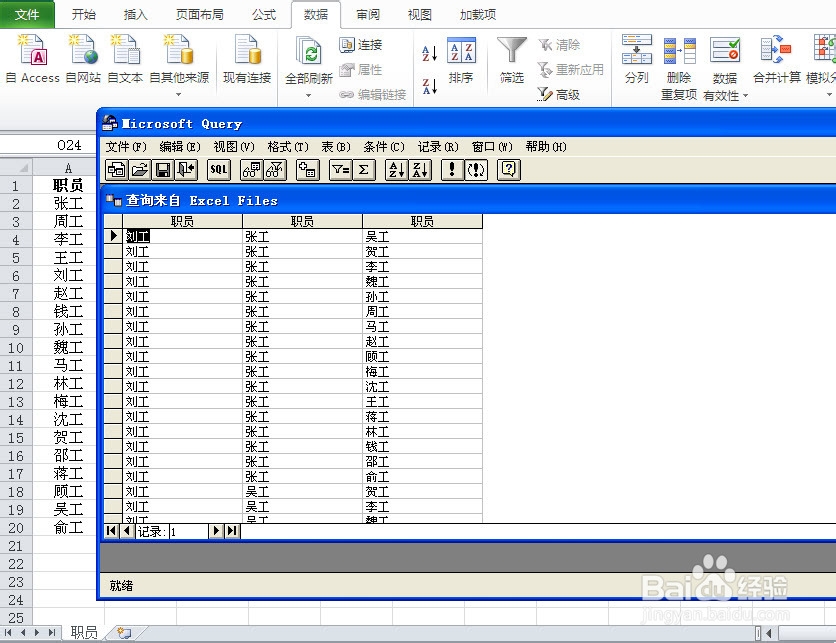Open the Excel Sort dialog icon

tap(461, 60)
